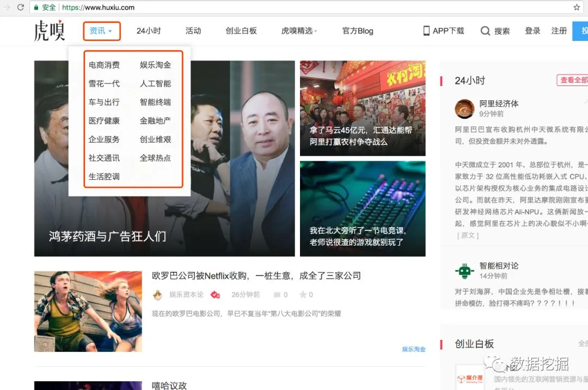The width and height of the screenshot is (588, 390).
Task: Click the 注册 register link
Action: click(x=559, y=31)
